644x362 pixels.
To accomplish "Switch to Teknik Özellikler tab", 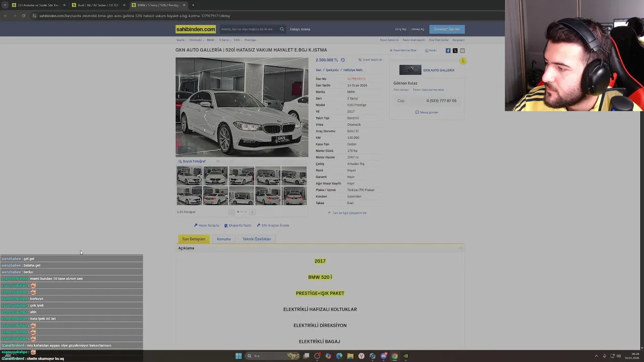I will point(257,239).
